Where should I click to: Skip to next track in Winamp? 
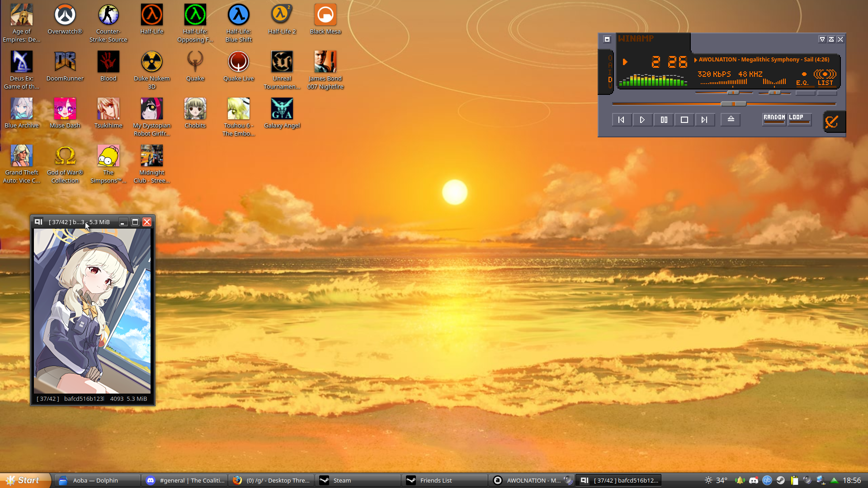click(x=705, y=120)
